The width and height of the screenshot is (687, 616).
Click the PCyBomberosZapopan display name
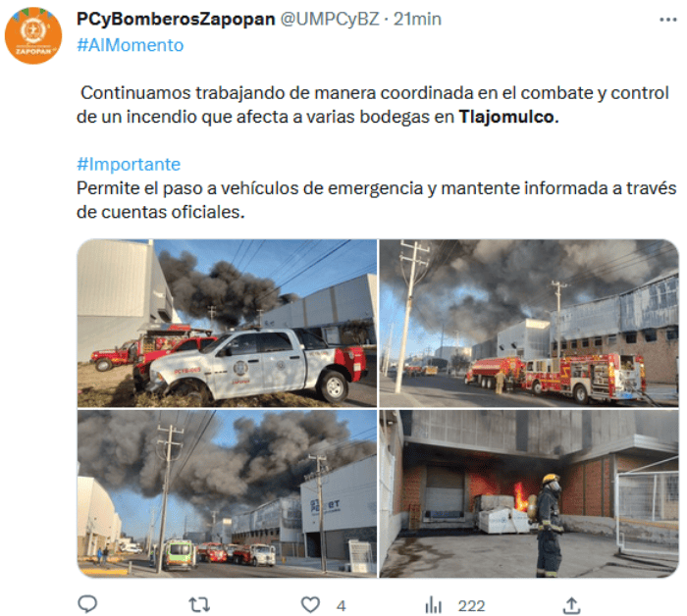(x=176, y=20)
